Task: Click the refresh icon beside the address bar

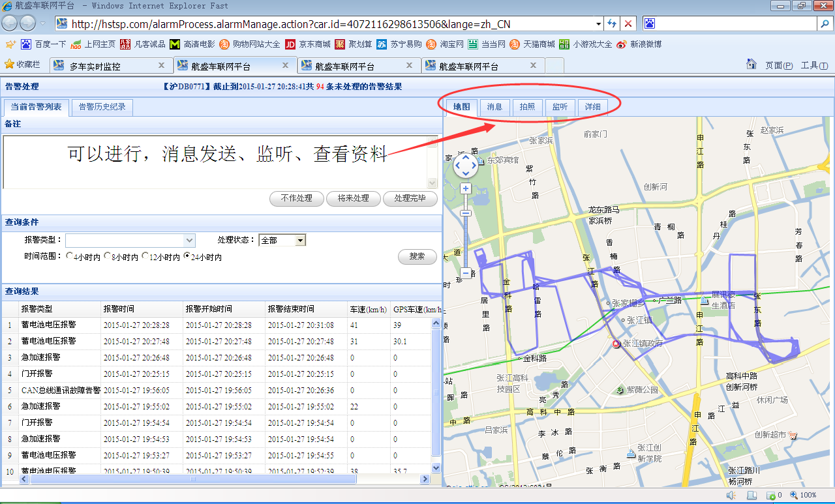Action: point(611,23)
